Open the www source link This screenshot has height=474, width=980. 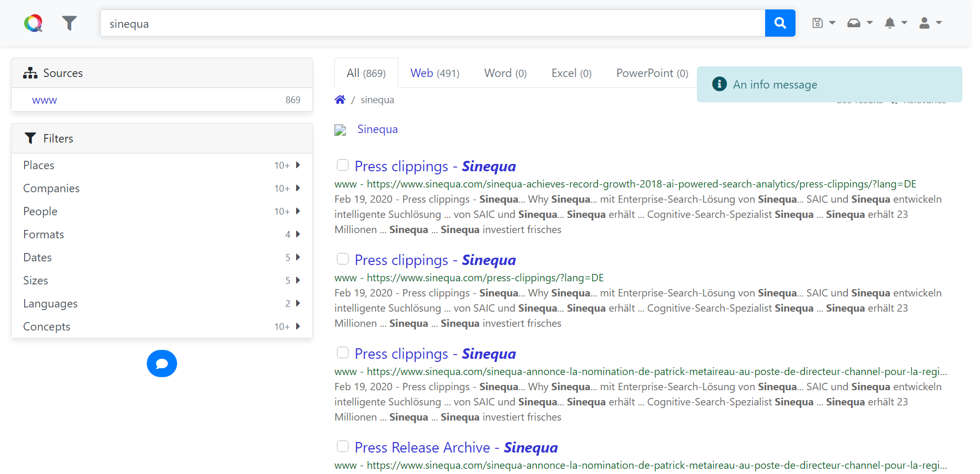coord(45,100)
